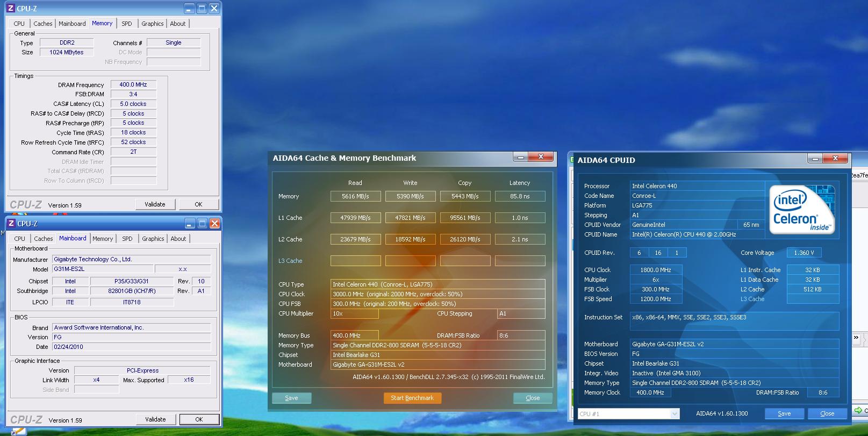Click the 1024 MBytes size field

67,52
